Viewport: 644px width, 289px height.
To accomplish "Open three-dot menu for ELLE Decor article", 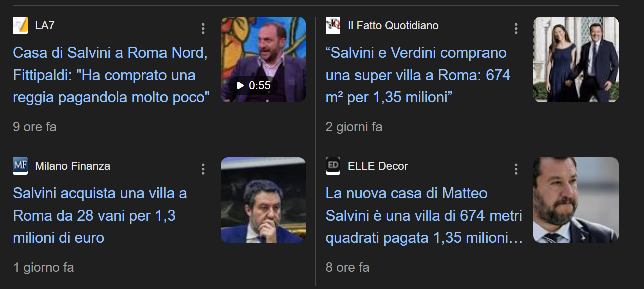I will [x=516, y=169].
